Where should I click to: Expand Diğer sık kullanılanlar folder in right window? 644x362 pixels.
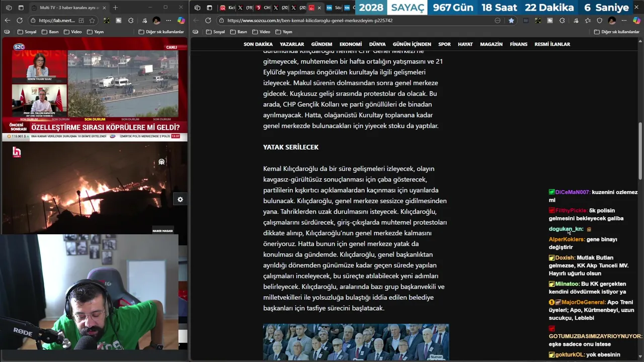click(617, 32)
